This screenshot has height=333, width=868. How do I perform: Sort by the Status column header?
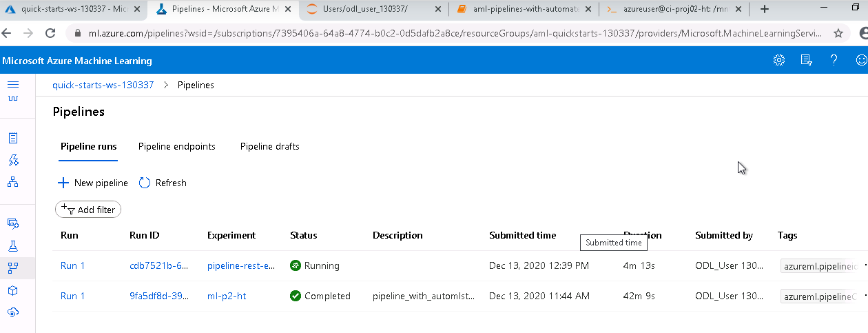304,235
